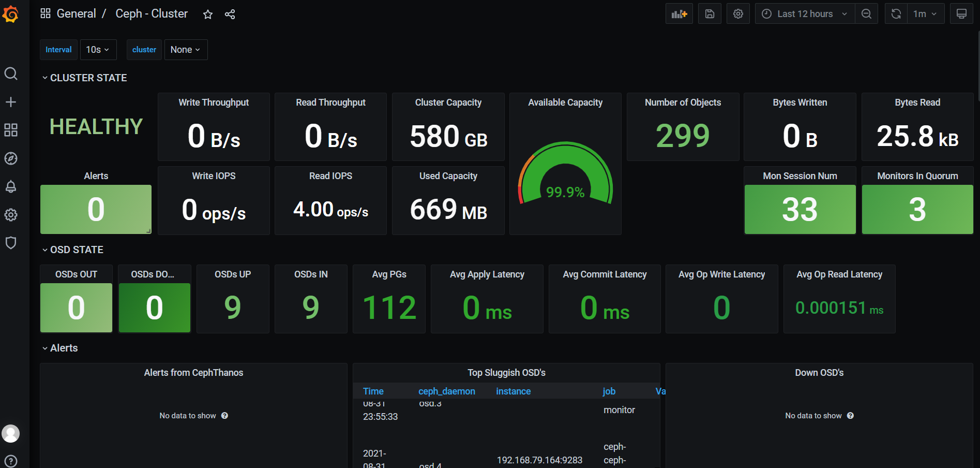The width and height of the screenshot is (980, 468).
Task: Open the Explore compass icon
Action: pos(11,158)
